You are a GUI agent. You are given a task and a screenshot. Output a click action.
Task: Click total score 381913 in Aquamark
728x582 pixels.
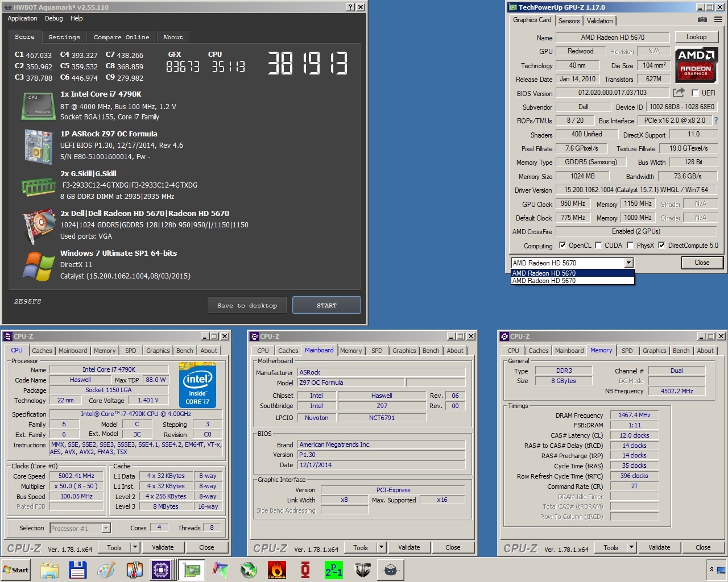pos(308,63)
